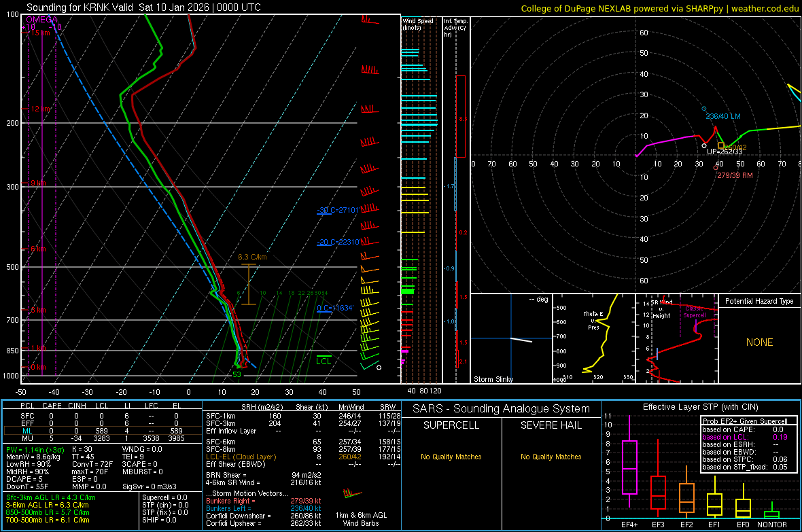Select the MU parcel row
The image size is (802, 532).
tap(102, 438)
